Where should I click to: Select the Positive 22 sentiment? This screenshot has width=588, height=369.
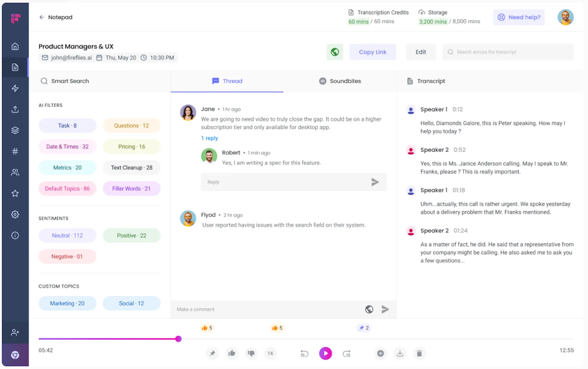click(132, 236)
